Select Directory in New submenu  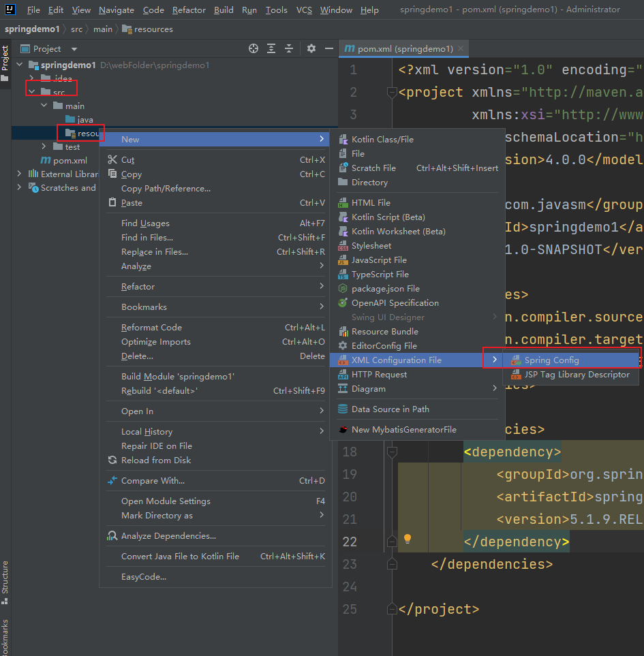pos(418,183)
